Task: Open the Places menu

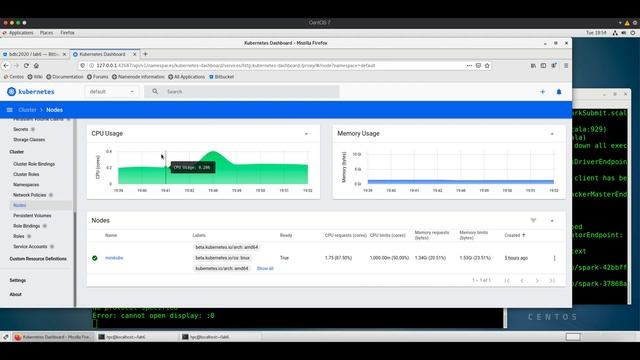Action: click(47, 33)
